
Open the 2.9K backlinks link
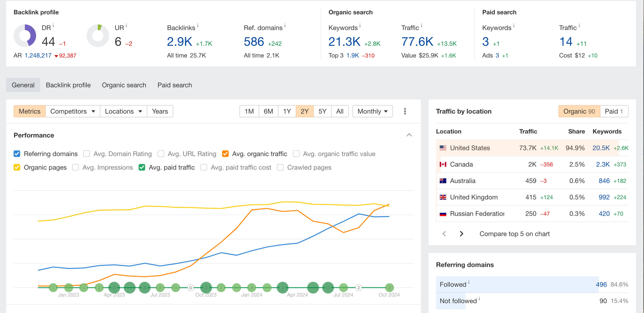(179, 42)
